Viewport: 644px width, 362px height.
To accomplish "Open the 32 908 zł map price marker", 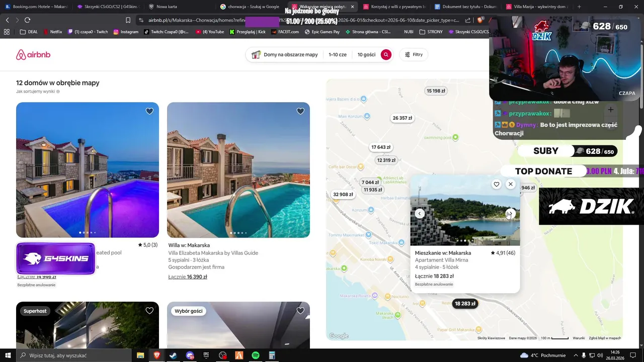I will point(343,195).
